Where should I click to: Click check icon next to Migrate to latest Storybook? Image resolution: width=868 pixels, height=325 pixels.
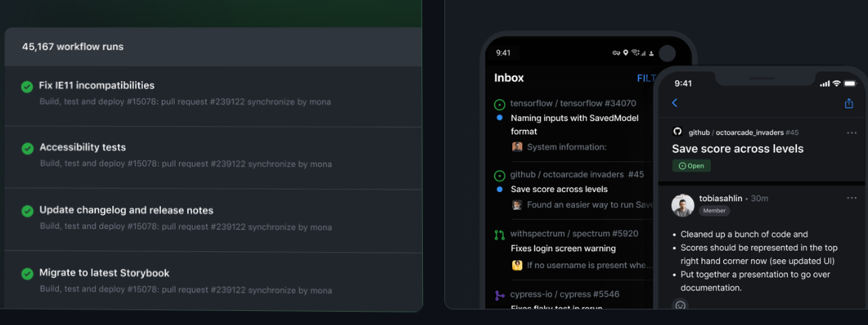point(27,274)
